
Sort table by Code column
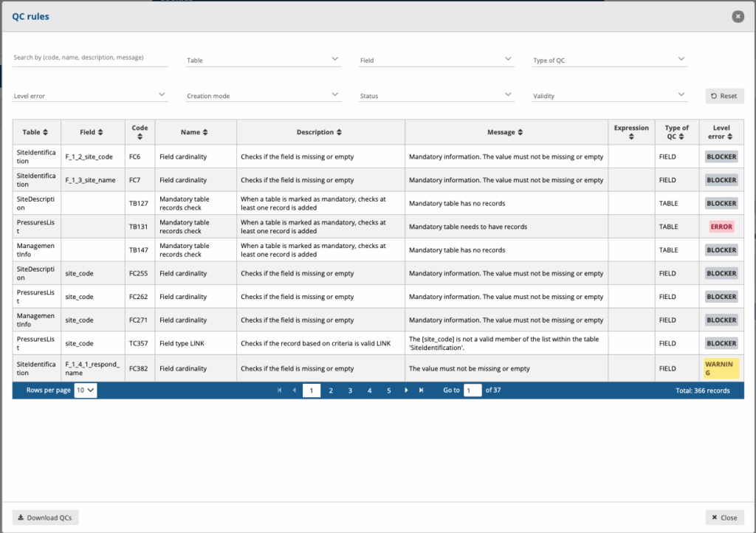pyautogui.click(x=140, y=137)
